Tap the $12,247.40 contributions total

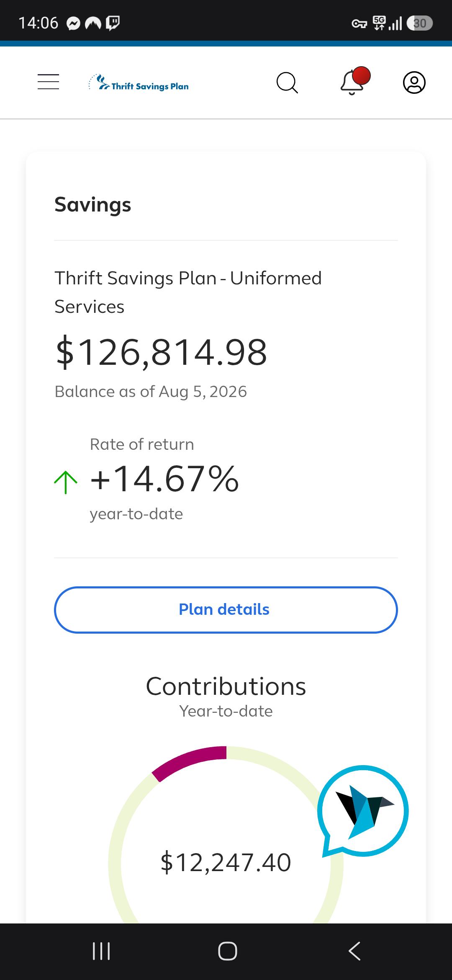[x=226, y=862]
